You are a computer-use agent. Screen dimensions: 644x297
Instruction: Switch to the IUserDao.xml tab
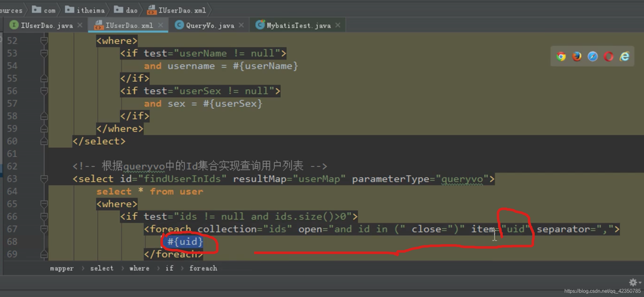tap(129, 25)
